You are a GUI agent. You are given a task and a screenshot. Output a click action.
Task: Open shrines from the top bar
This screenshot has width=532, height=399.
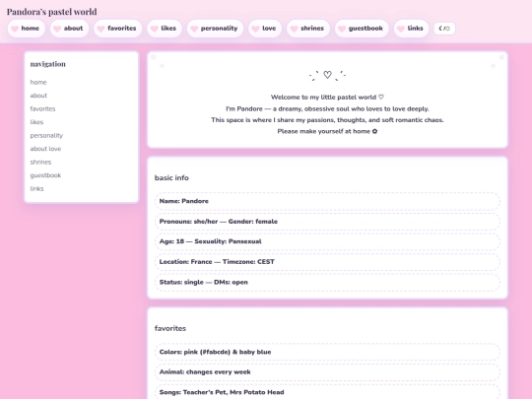click(308, 29)
